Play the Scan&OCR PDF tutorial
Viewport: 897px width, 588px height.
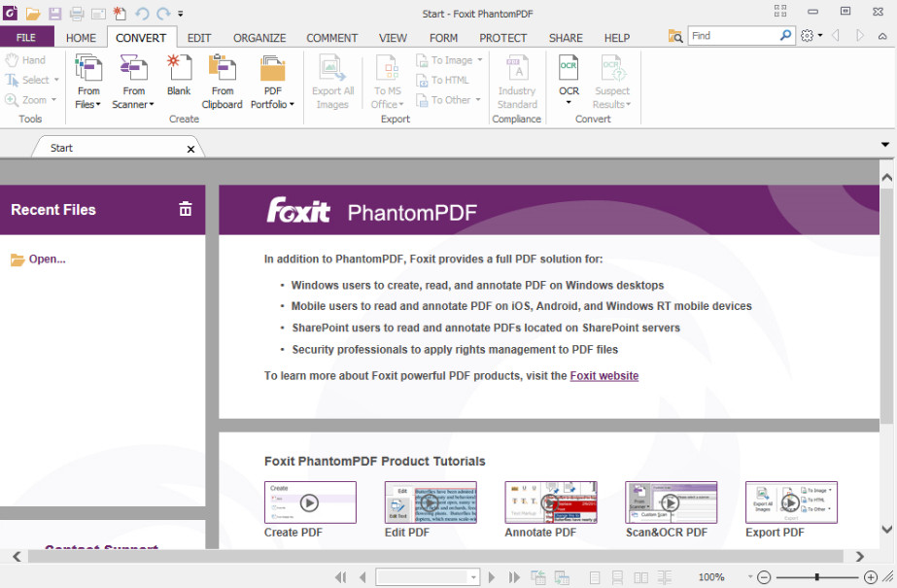(x=671, y=502)
